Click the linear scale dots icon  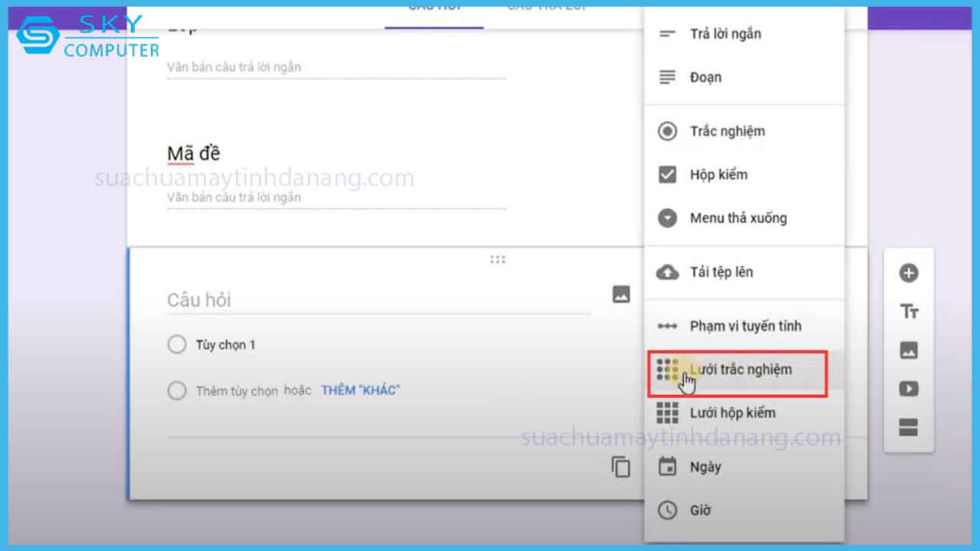pyautogui.click(x=668, y=326)
